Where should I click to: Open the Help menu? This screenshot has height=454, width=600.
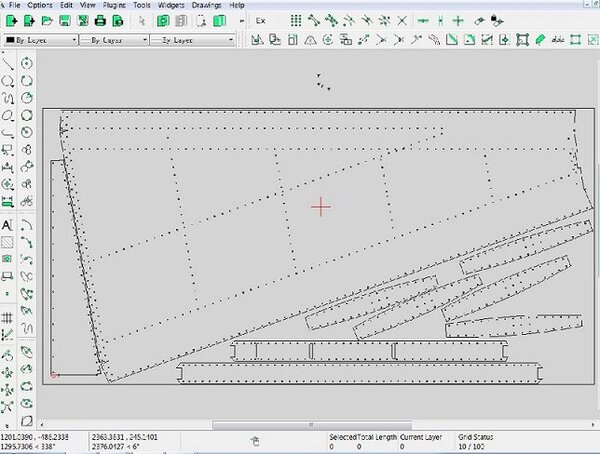[x=237, y=5]
